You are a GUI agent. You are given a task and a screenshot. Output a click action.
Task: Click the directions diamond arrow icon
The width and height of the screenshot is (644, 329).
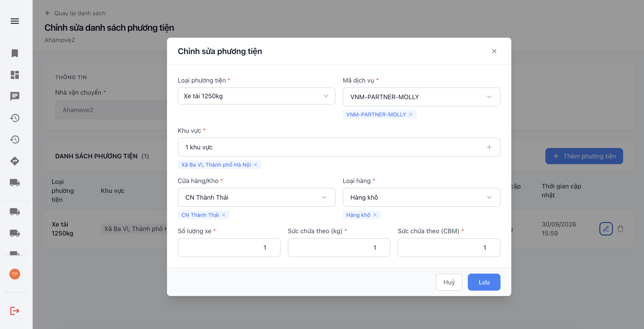(15, 161)
